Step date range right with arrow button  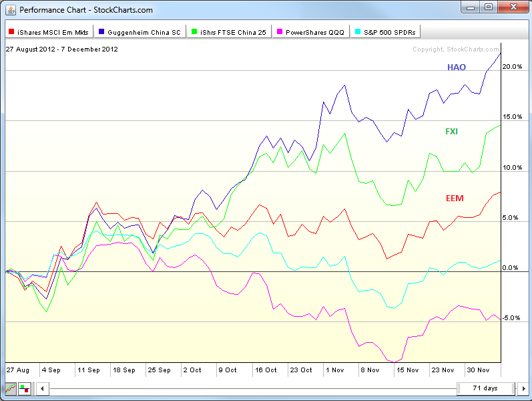tap(523, 388)
